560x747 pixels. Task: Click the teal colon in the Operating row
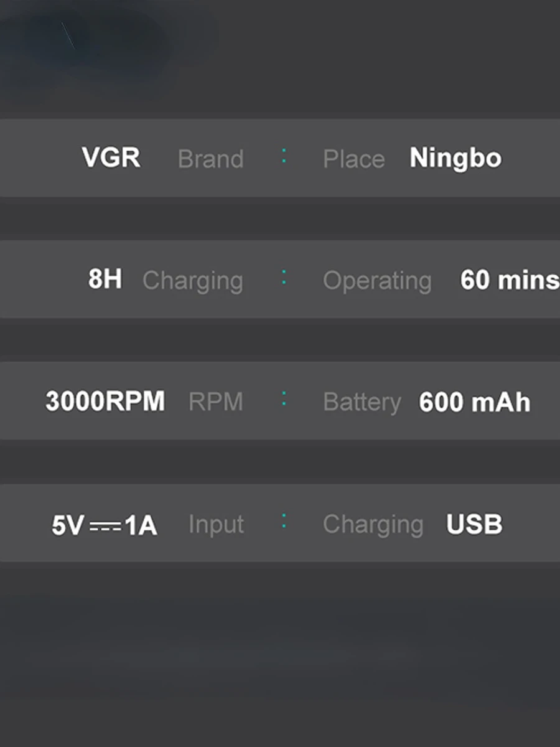[x=284, y=278]
